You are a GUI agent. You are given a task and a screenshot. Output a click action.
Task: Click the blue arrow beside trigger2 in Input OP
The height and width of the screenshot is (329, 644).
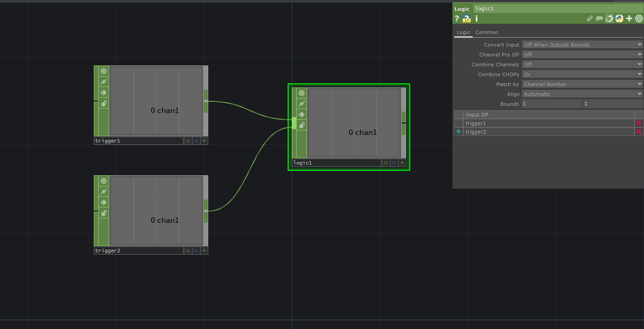click(x=458, y=131)
